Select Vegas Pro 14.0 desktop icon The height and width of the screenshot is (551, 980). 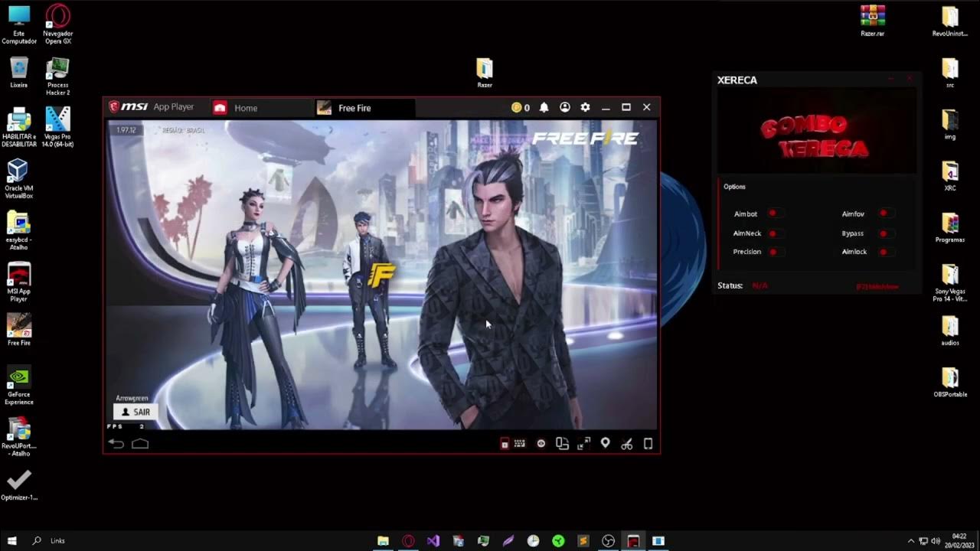[x=57, y=127]
